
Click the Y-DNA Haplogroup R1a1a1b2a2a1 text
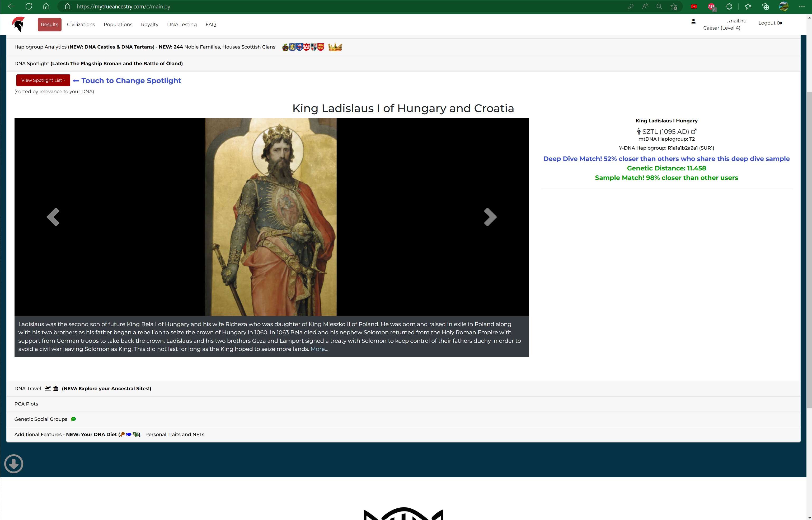(666, 148)
